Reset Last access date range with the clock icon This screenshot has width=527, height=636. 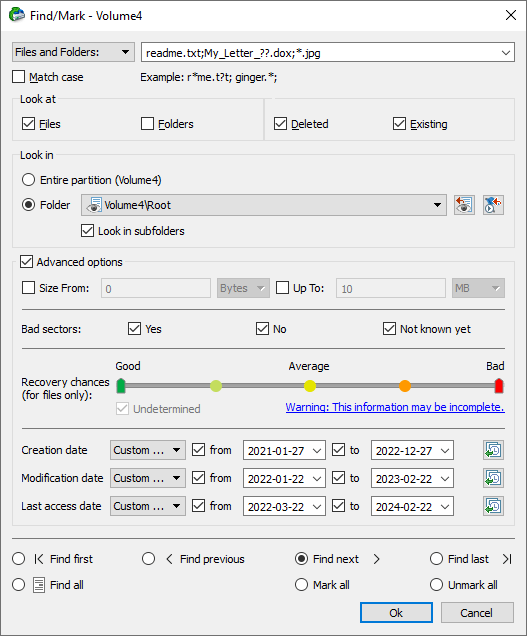coord(493,506)
